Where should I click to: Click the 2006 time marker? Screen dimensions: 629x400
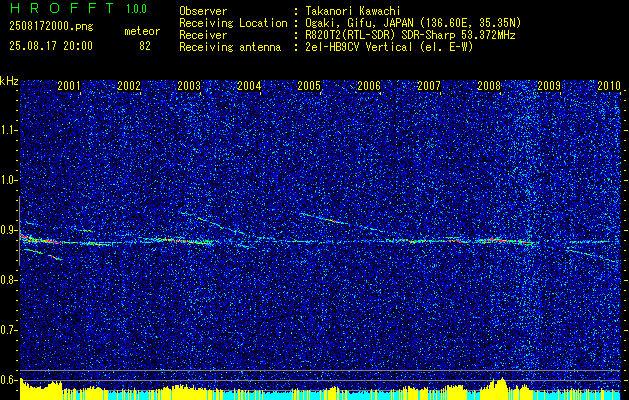pyautogui.click(x=369, y=85)
